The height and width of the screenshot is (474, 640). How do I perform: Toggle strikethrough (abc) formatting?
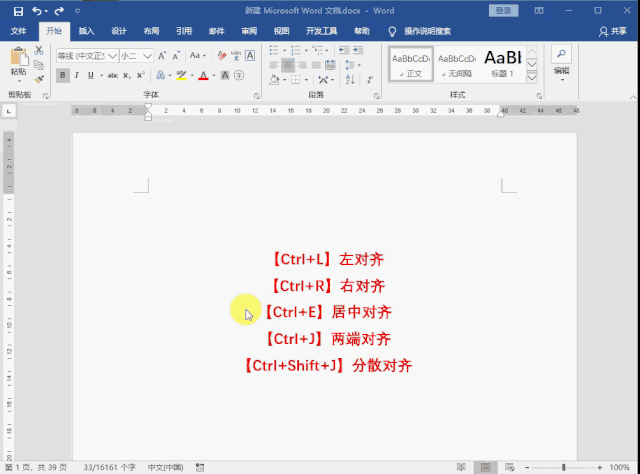coord(113,75)
